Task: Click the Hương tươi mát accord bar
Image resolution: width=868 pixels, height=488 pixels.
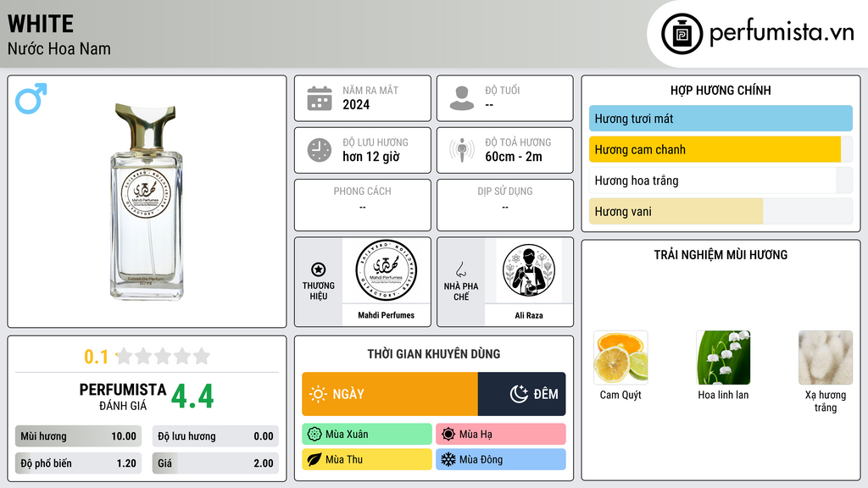Action: coord(721,119)
